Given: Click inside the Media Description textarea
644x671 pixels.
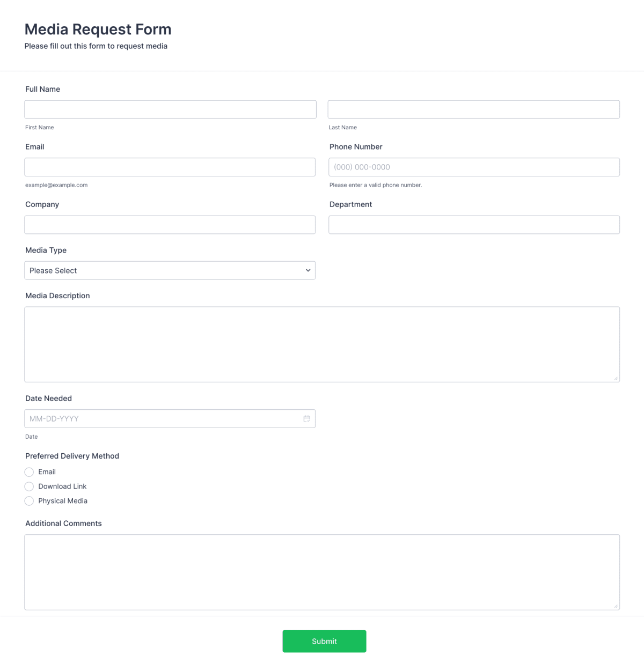Looking at the screenshot, I should pos(322,344).
